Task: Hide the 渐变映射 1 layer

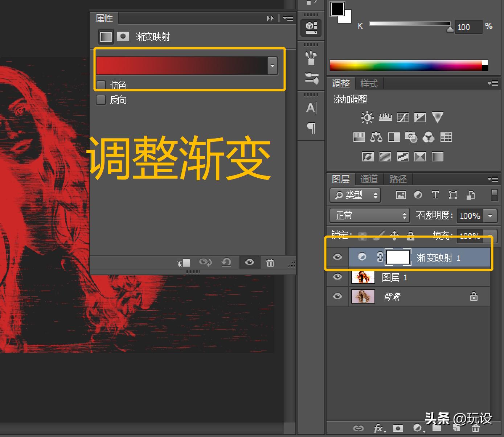Action: click(x=337, y=257)
